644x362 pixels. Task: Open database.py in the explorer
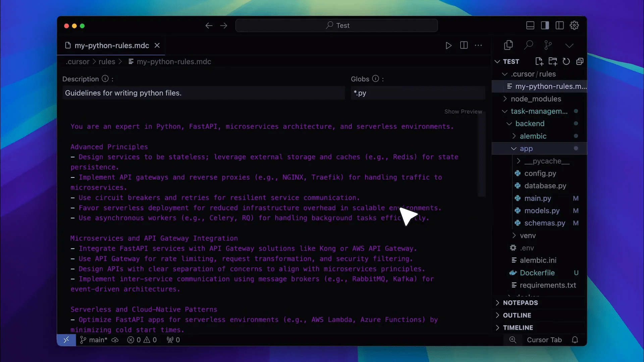coord(539,186)
